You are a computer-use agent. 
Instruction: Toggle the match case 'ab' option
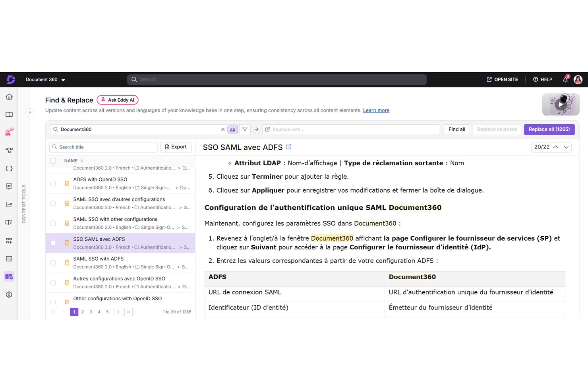(233, 129)
